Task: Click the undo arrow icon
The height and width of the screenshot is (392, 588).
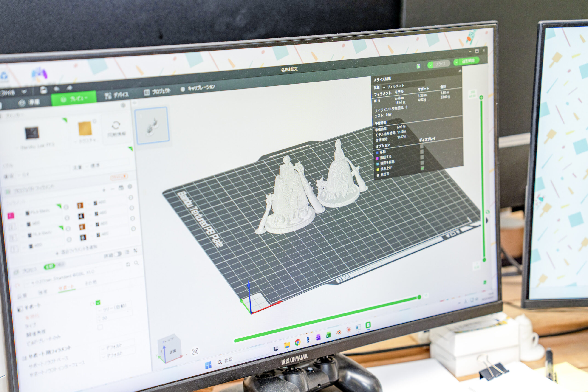Action: 57,89
